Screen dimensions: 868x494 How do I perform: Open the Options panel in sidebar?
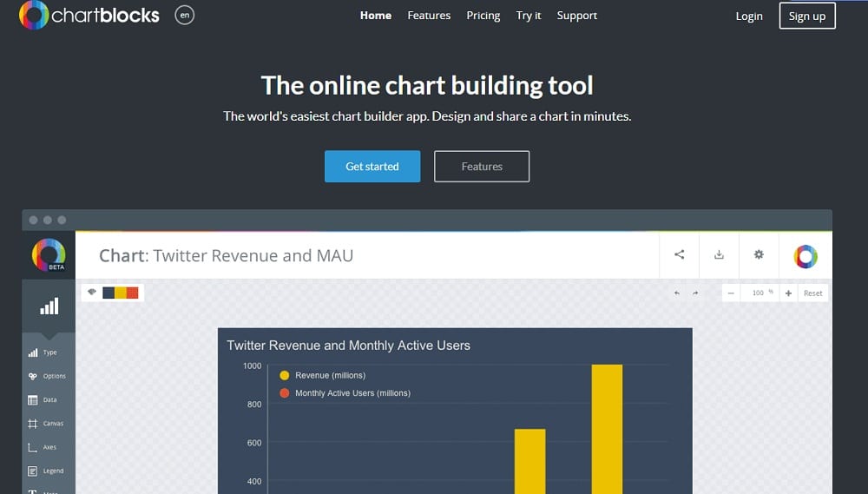tap(47, 376)
